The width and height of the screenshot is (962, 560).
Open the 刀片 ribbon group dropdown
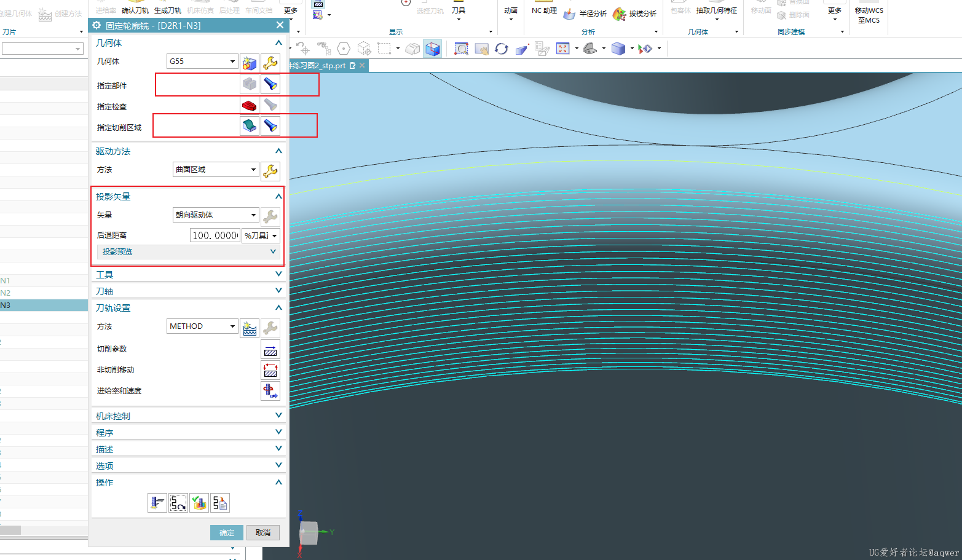click(81, 32)
